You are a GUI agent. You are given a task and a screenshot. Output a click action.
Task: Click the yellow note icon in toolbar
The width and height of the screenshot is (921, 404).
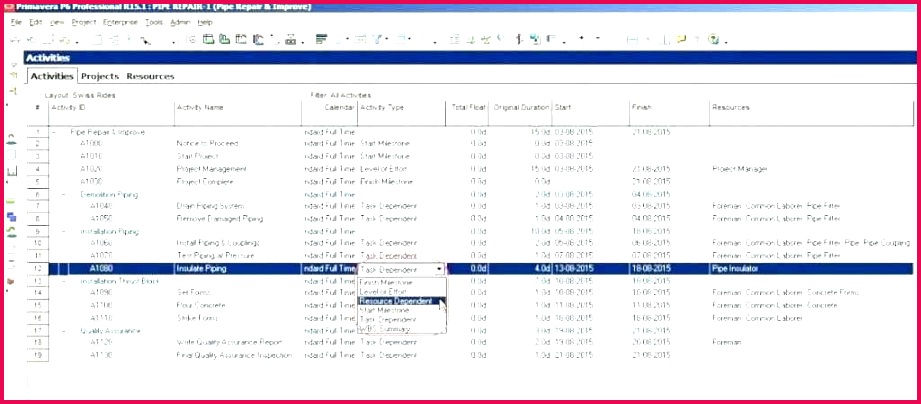point(681,40)
